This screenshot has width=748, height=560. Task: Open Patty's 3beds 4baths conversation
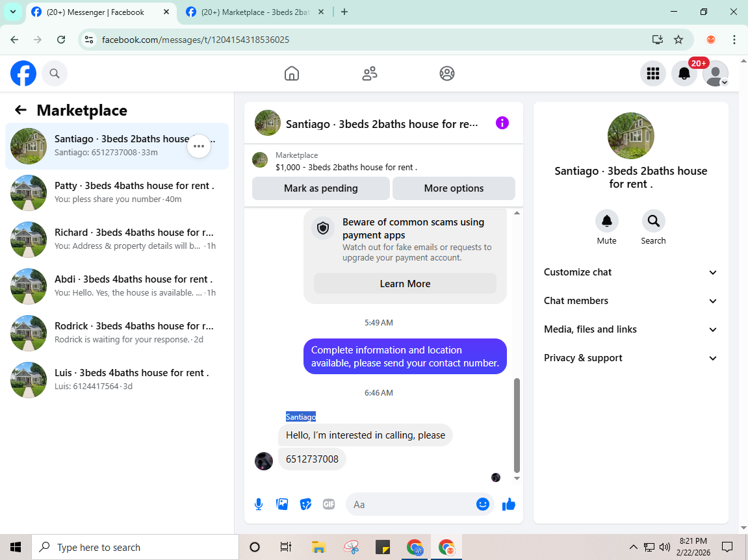pyautogui.click(x=117, y=192)
